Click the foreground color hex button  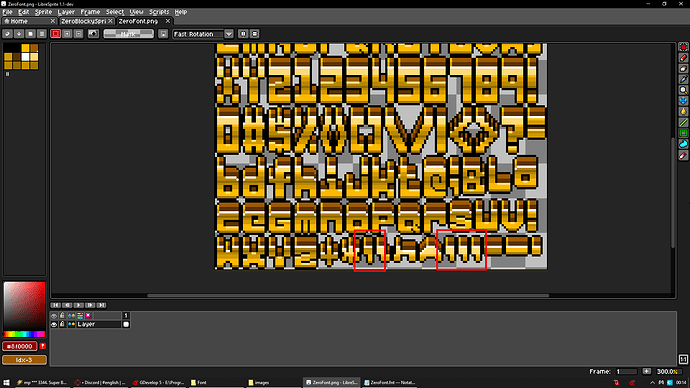tap(20, 346)
